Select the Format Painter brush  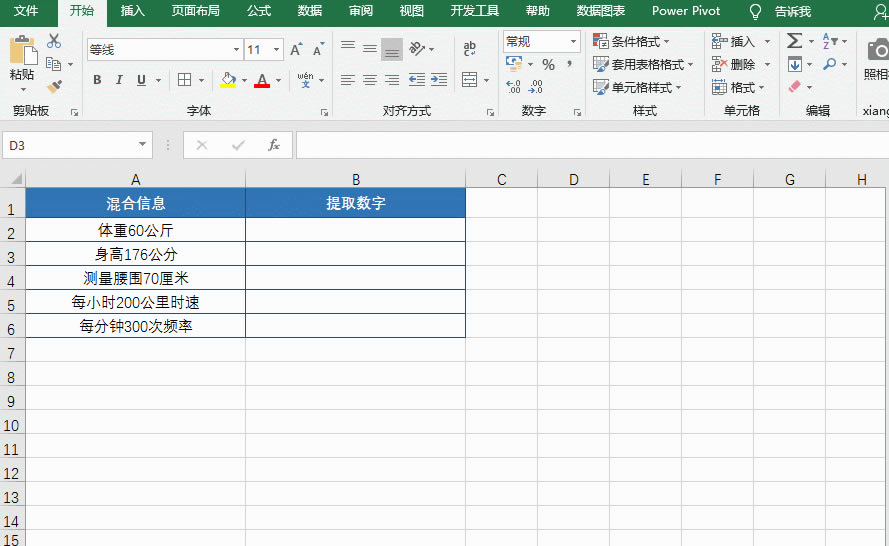click(x=54, y=87)
